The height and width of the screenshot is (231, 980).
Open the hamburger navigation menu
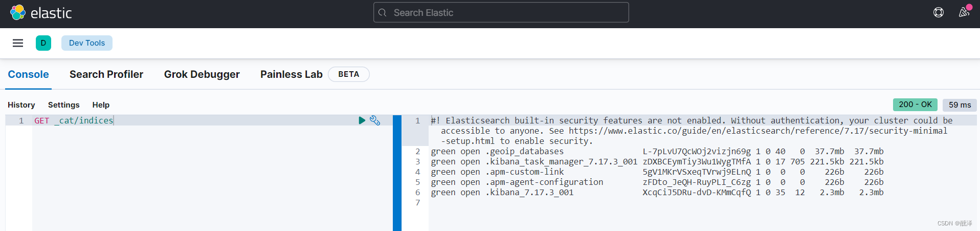tap(18, 43)
